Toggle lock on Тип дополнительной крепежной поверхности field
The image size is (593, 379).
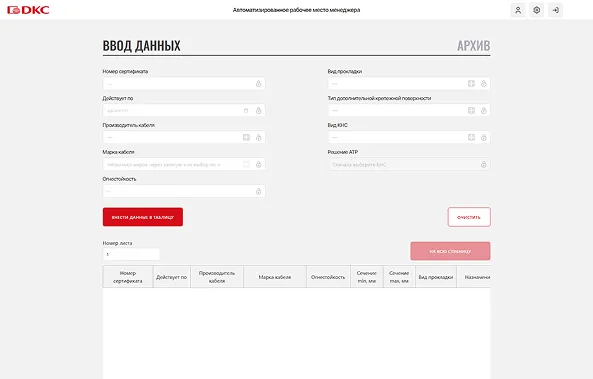click(484, 110)
